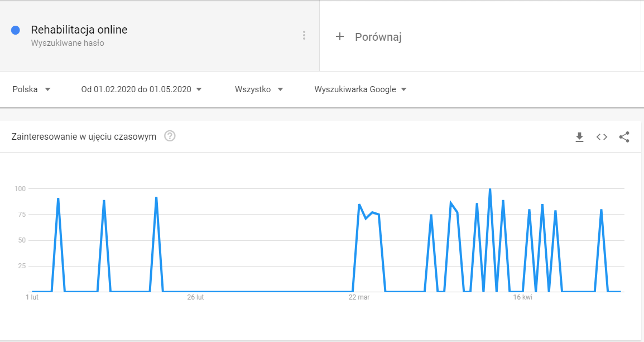The width and height of the screenshot is (644, 342).
Task: Expand the Wszystko category dropdown
Action: pyautogui.click(x=259, y=89)
